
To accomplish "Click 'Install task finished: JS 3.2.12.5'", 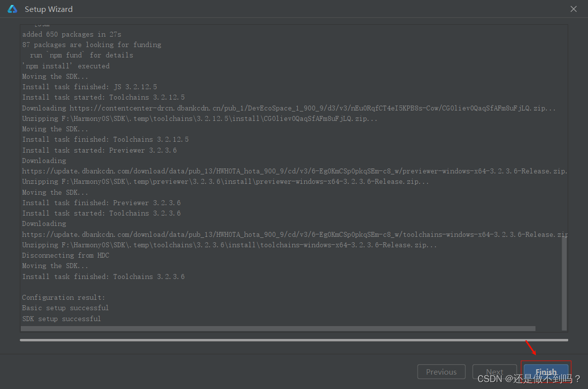I will 90,87.
